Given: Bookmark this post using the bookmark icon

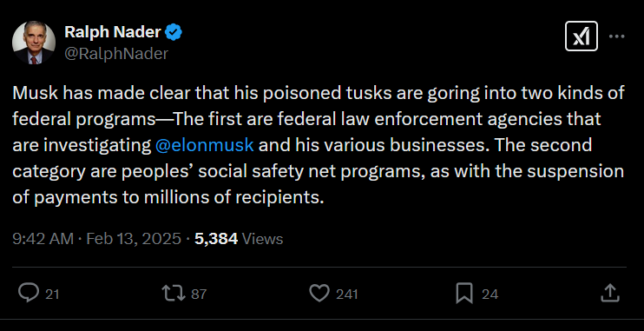Looking at the screenshot, I should click(464, 294).
